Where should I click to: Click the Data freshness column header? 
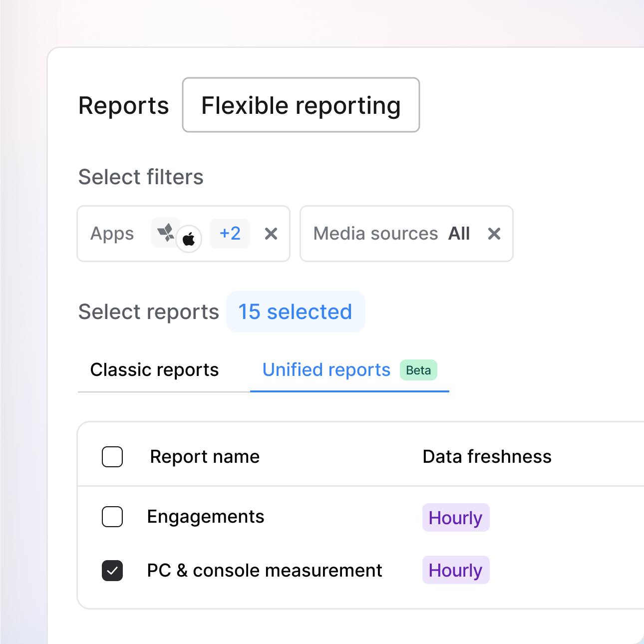[487, 456]
